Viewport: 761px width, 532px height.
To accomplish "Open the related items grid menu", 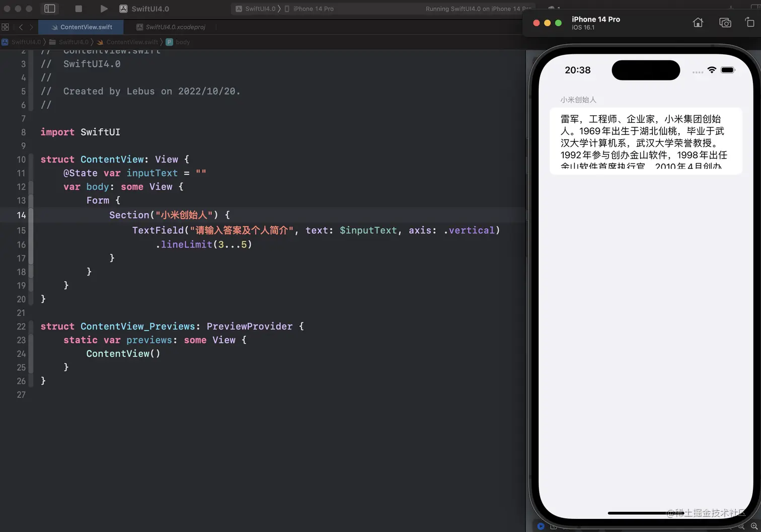I will (6, 27).
